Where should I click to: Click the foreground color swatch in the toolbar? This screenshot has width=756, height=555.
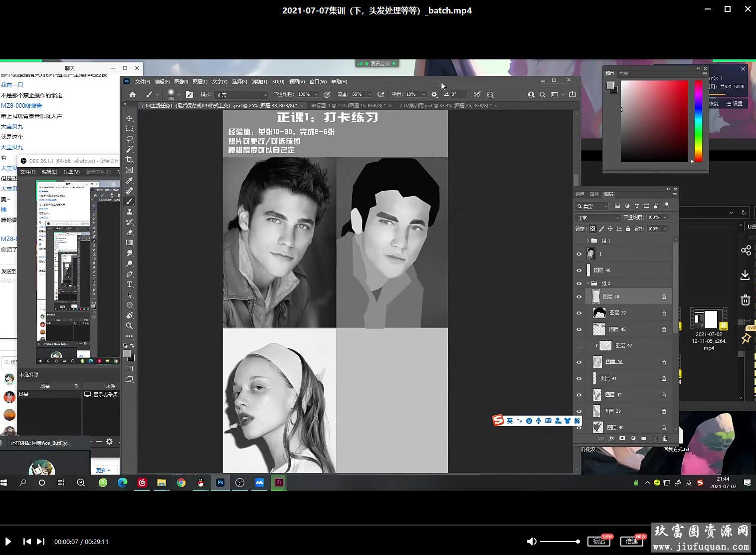pyautogui.click(x=127, y=354)
